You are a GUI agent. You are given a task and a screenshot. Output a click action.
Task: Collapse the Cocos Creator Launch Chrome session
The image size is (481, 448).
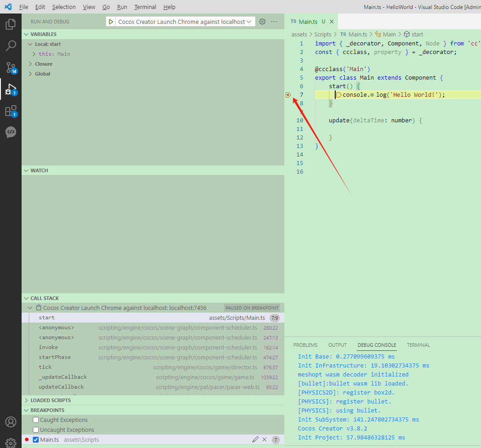click(x=30, y=308)
